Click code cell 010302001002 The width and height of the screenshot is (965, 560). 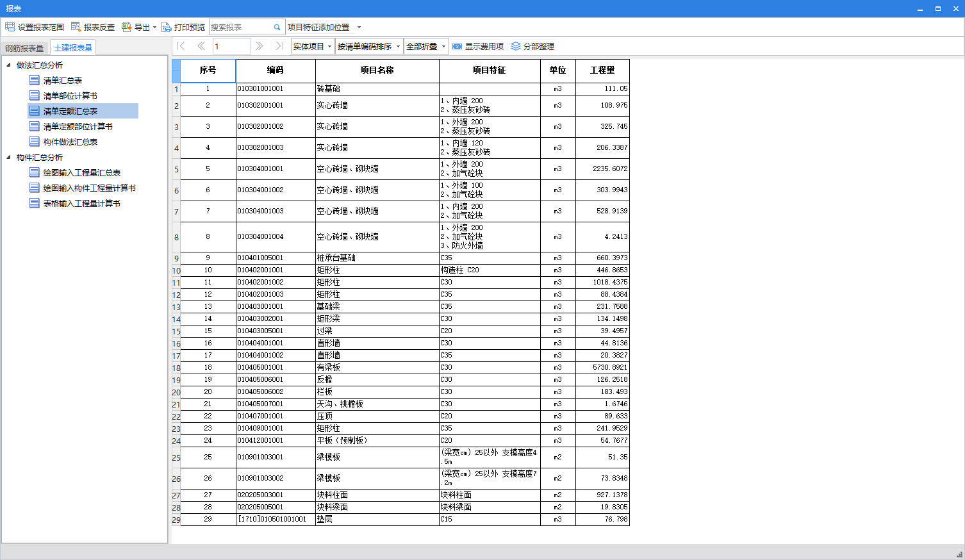[x=276, y=127]
